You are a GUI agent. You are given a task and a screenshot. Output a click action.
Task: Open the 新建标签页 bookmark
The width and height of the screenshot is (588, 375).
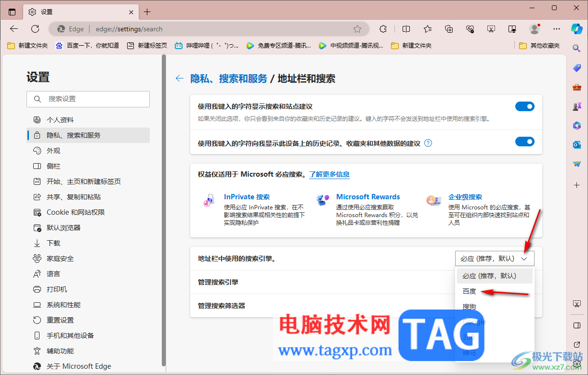pos(147,45)
